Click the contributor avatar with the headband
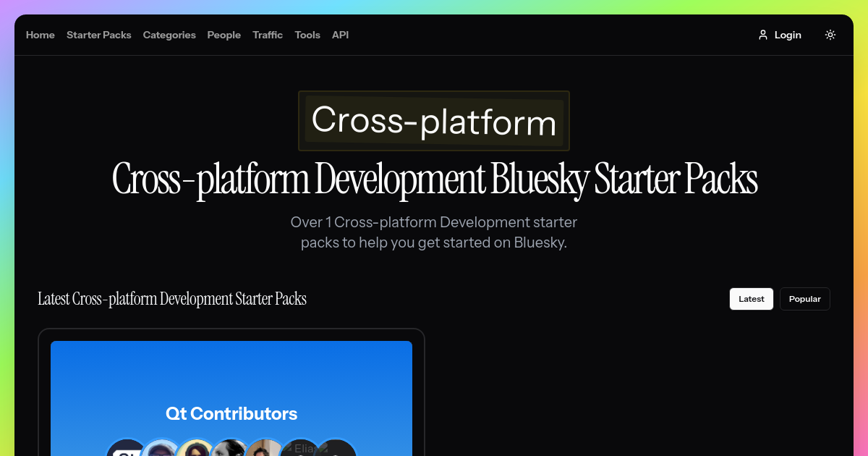The height and width of the screenshot is (456, 868). (x=195, y=449)
